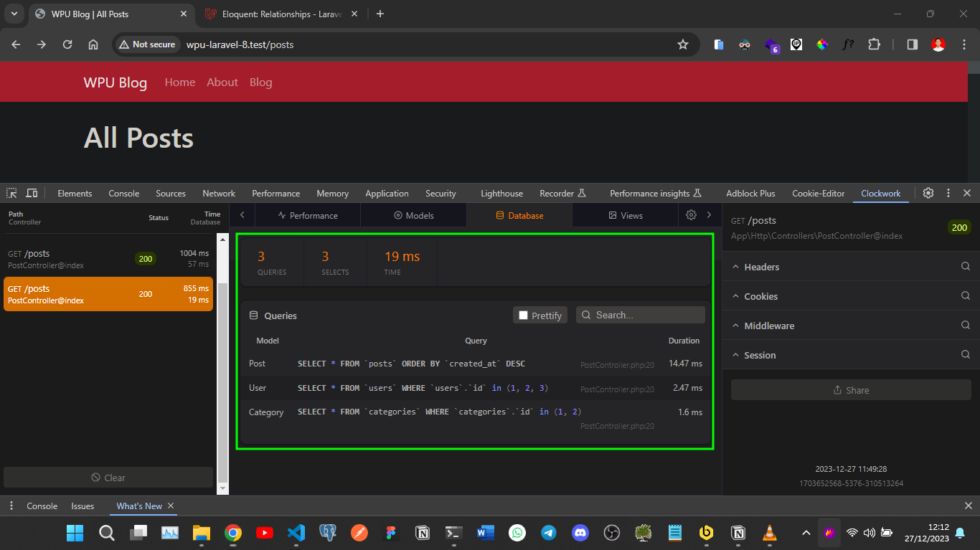This screenshot has height=550, width=980.
Task: Bookmark the page with the star icon
Action: click(682, 44)
